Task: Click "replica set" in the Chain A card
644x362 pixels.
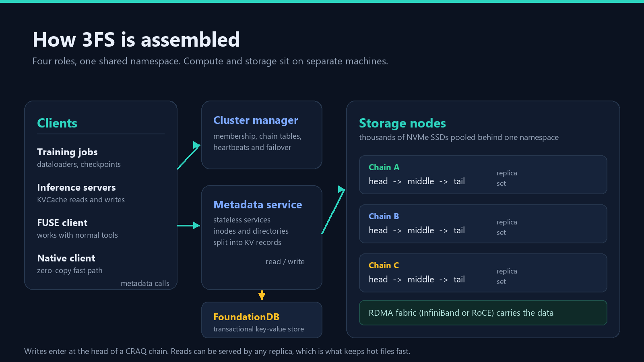Action: click(x=507, y=178)
